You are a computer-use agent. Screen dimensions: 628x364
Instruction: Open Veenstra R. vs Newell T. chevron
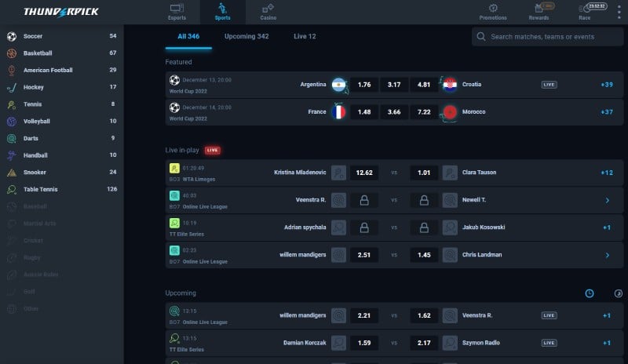pos(607,200)
